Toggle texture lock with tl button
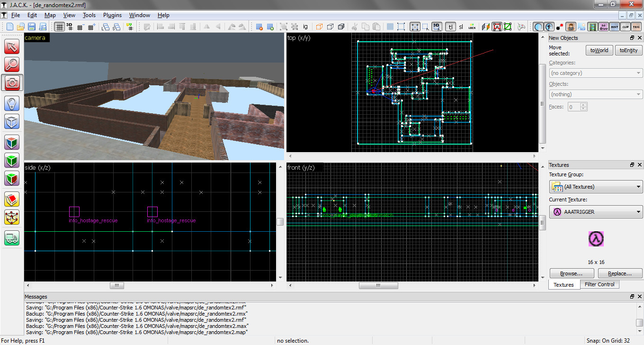 [450, 27]
